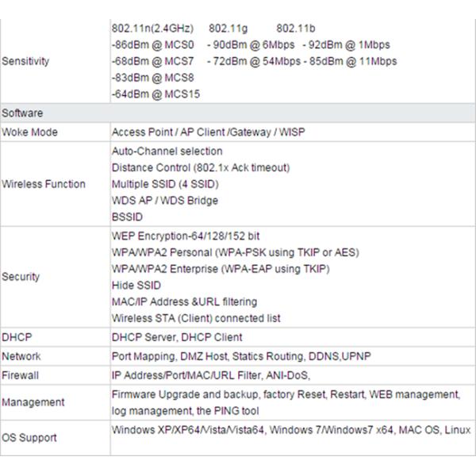476x476 pixels.
Task: Click the WEP Encryption-64/128/152 bit line
Action: click(186, 236)
